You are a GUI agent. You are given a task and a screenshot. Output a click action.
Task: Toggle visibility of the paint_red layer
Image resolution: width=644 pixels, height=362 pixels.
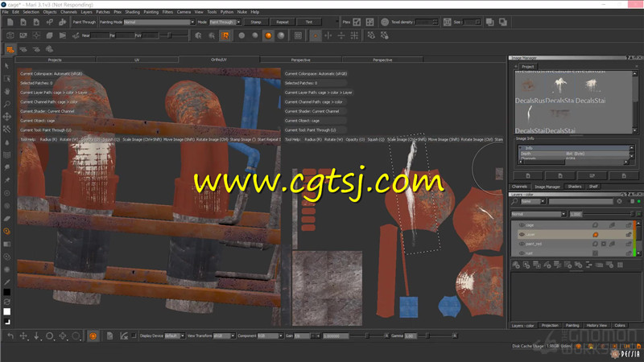pos(522,244)
